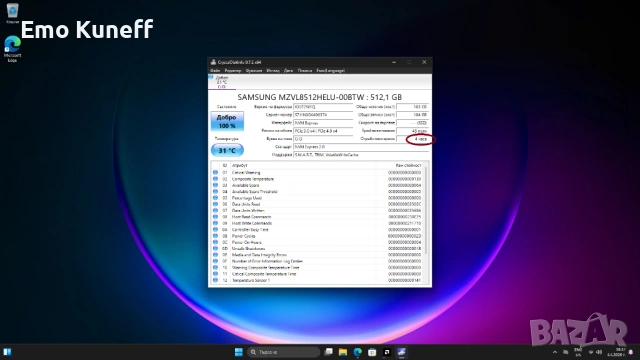Screen dimensions: 640x360
Task: Click the power on count value field
Action: pos(412,131)
